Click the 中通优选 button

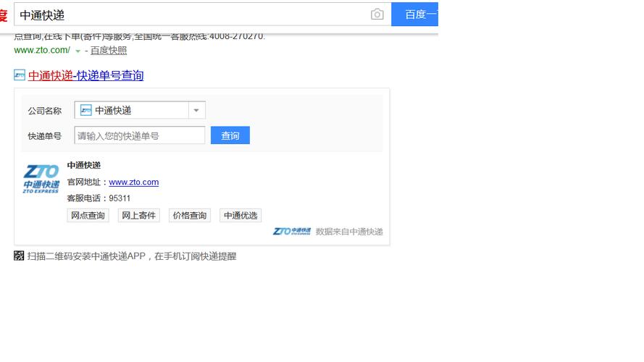click(x=241, y=216)
